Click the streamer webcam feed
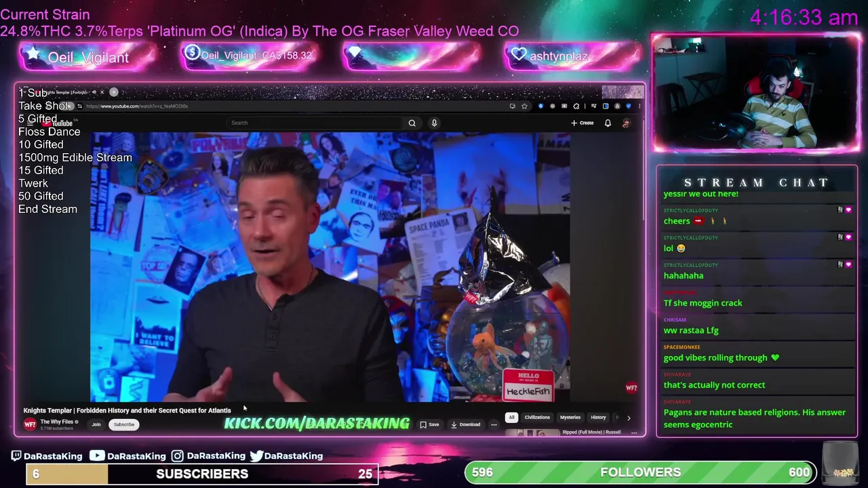868x488 pixels. pos(756,93)
